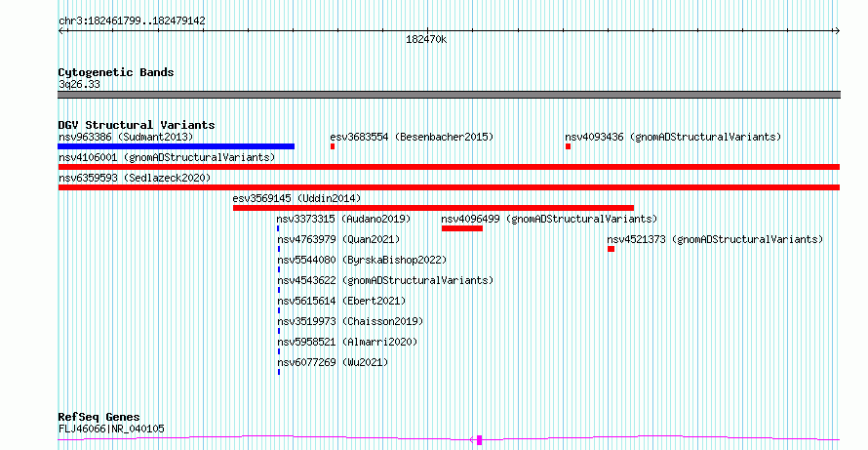Click the gray 3q26.33 cytogenetic band bar

[449, 95]
